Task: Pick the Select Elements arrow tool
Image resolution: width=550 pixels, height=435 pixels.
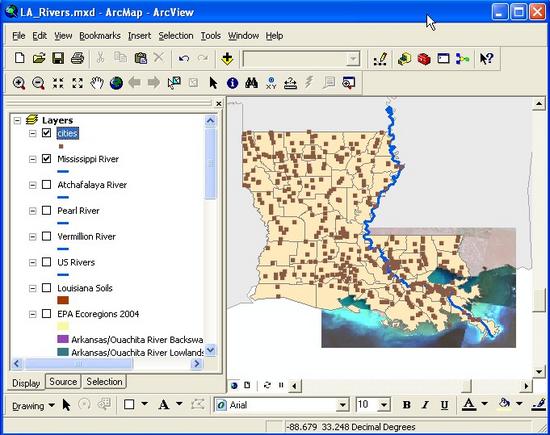Action: 213,83
